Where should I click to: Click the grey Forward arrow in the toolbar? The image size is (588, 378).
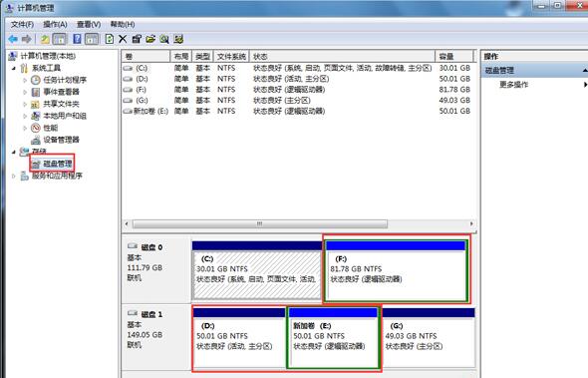click(27, 39)
